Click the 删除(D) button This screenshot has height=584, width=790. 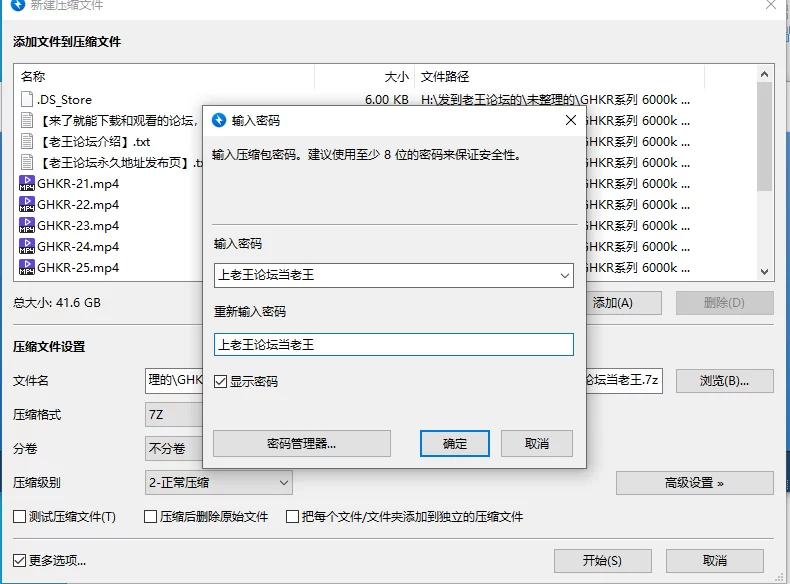725,303
